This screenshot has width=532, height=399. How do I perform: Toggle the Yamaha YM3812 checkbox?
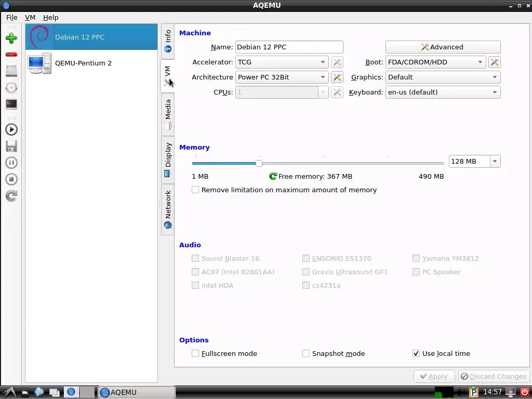point(416,258)
